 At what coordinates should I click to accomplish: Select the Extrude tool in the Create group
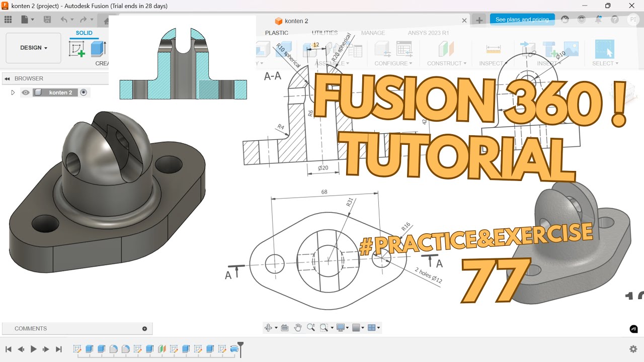[97, 49]
